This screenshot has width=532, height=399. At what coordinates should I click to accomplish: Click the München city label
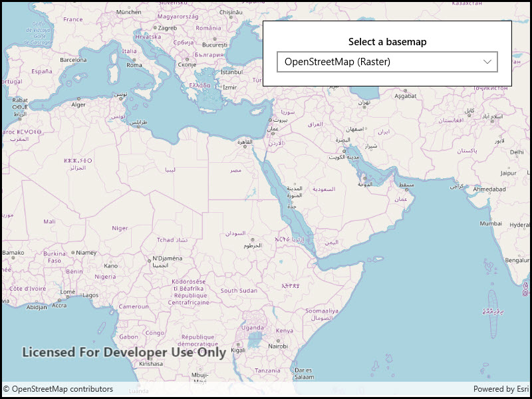pyautogui.click(x=128, y=12)
